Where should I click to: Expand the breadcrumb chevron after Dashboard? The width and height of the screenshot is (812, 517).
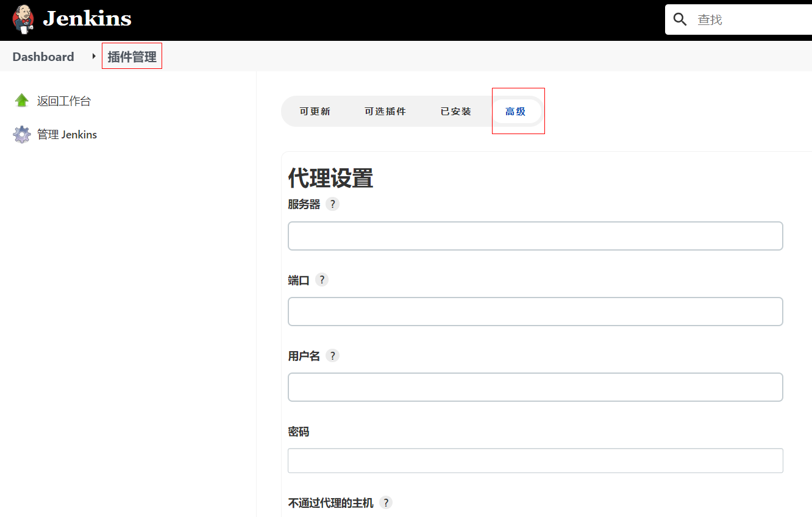(x=94, y=55)
